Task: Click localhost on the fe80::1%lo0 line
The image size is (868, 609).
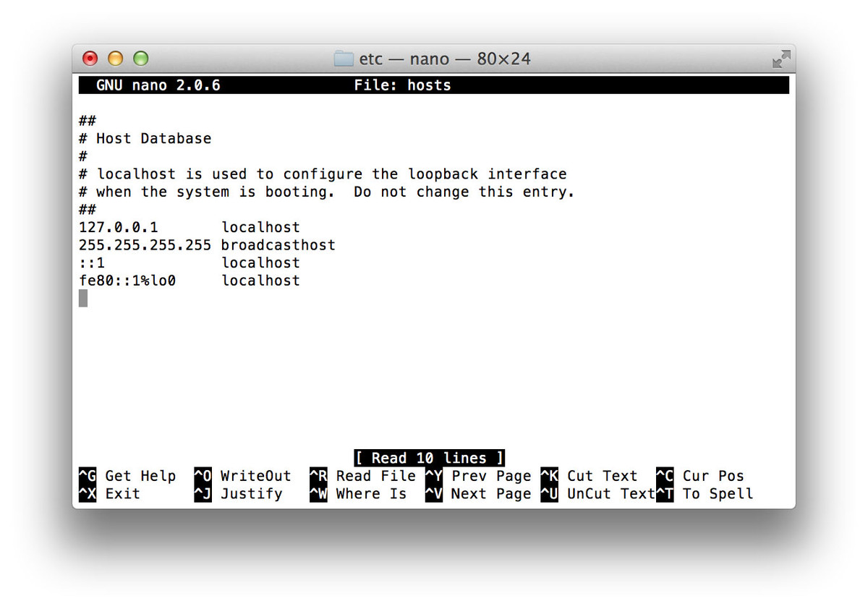Action: coord(260,281)
